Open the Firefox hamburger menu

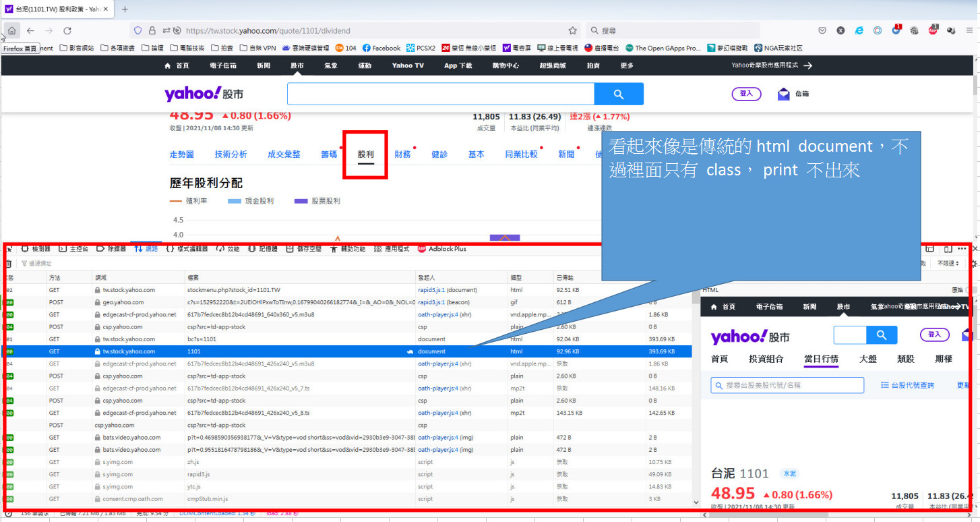969,30
